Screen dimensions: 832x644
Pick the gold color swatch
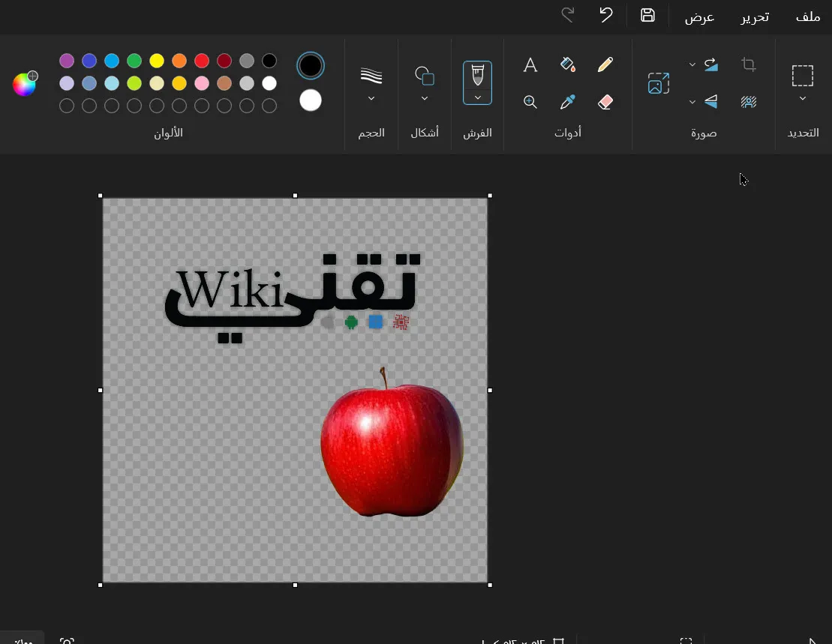(179, 83)
